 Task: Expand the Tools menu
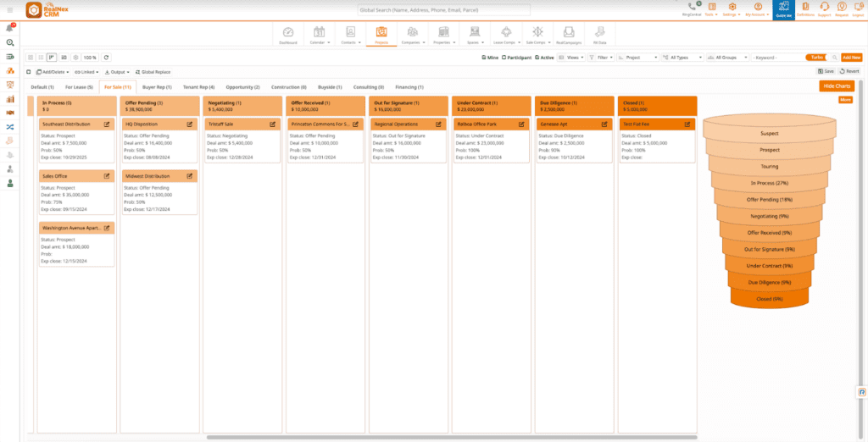pos(711,8)
